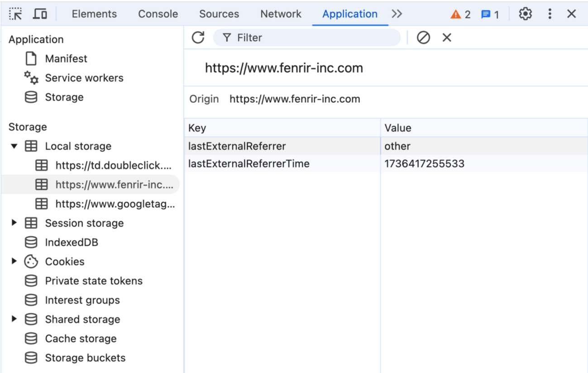Expand the Session storage tree
588x373 pixels.
[x=14, y=223]
